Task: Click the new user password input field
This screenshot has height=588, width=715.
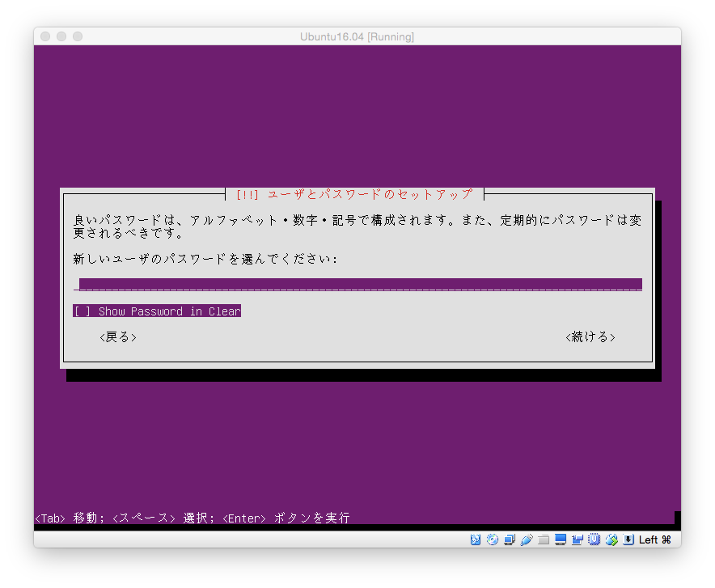Action: click(x=358, y=285)
